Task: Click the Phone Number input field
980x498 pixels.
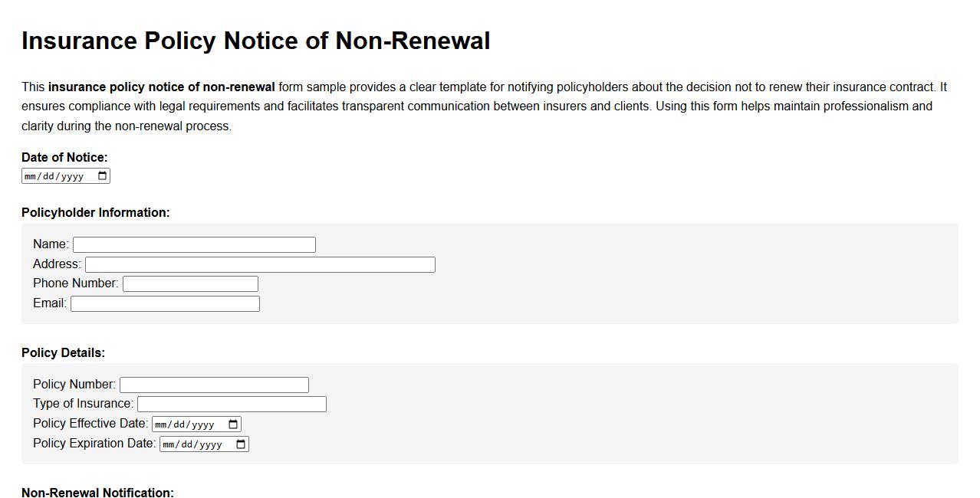Action: point(190,283)
